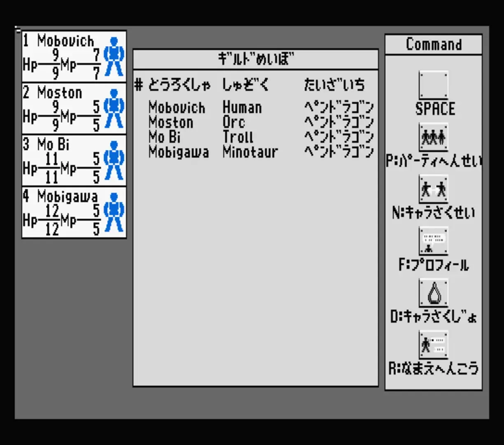Select the rename character icon
This screenshot has width=504, height=445.
433,345
